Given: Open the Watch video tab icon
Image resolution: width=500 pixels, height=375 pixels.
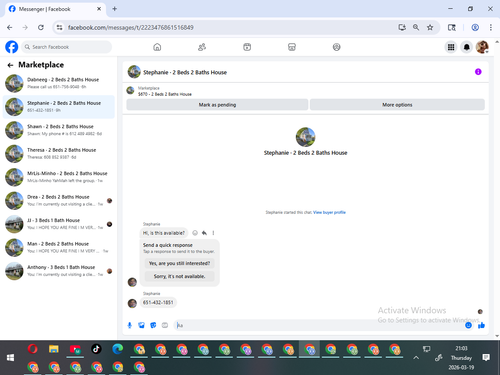Looking at the screenshot, I should tap(247, 47).
